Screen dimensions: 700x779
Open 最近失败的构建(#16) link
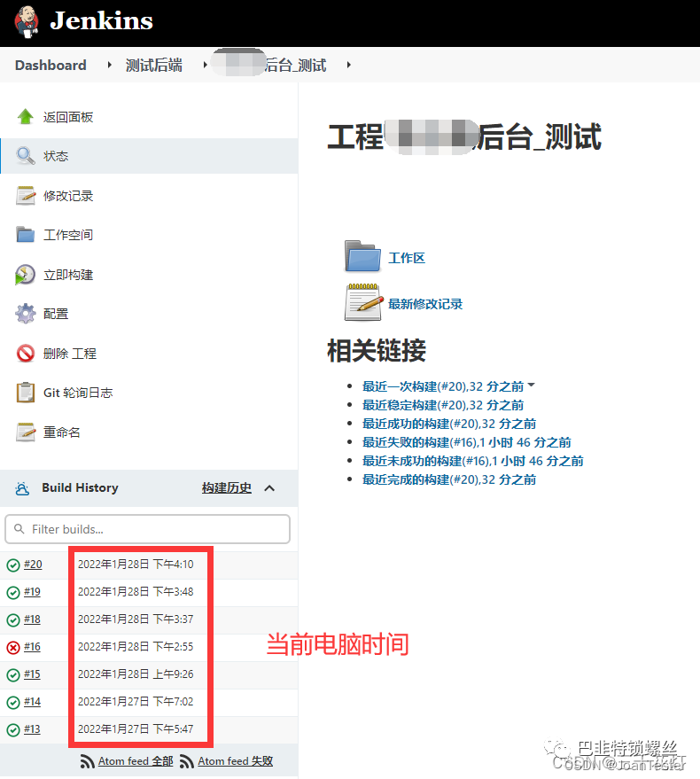pos(466,442)
